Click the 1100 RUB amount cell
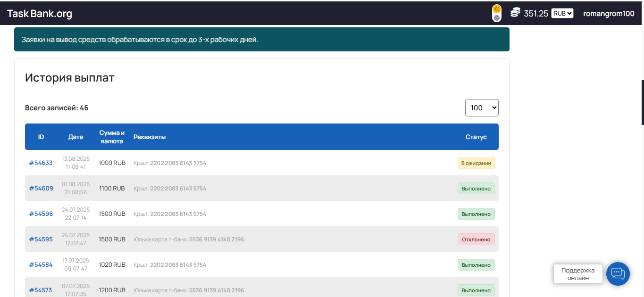 coord(112,189)
